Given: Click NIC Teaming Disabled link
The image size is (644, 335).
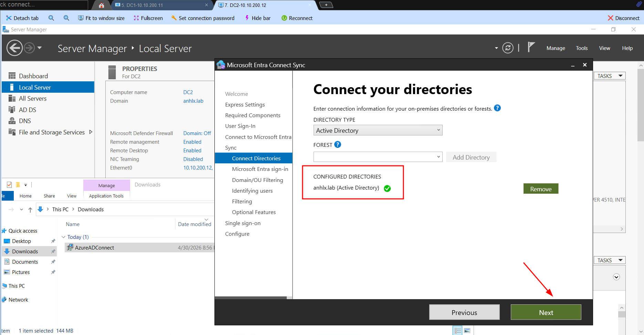Looking at the screenshot, I should pos(193,159).
